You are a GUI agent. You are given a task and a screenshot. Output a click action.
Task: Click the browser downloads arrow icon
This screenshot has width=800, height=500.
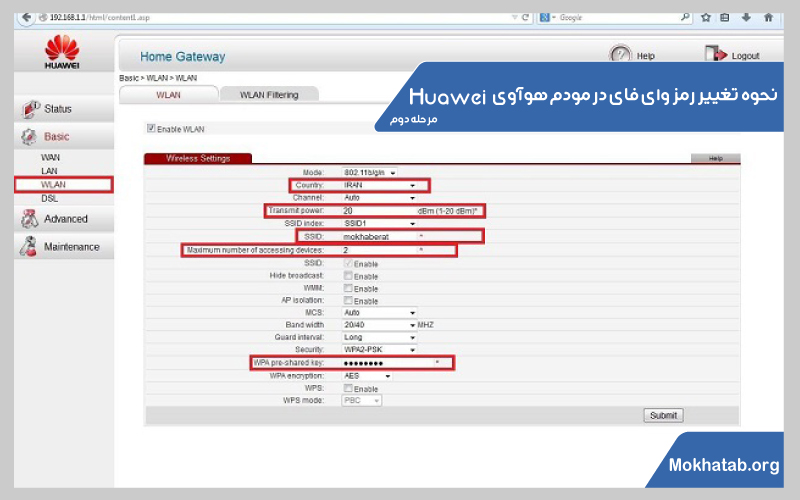click(747, 17)
